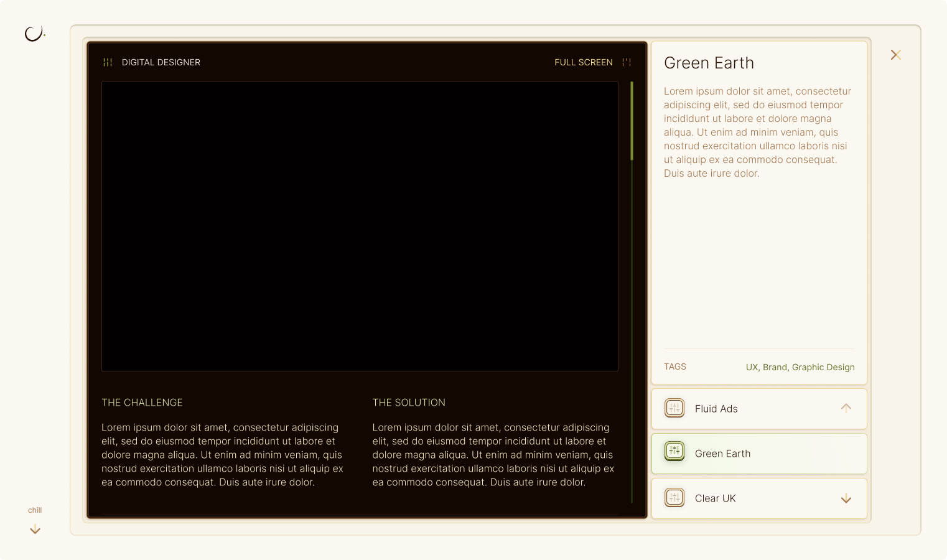
Task: Click the chill mode label
Action: tap(35, 510)
